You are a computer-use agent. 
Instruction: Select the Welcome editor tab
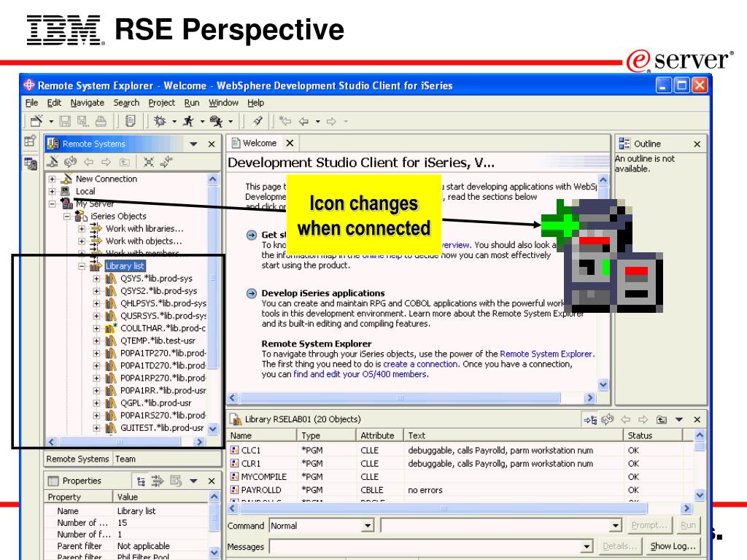(x=259, y=144)
